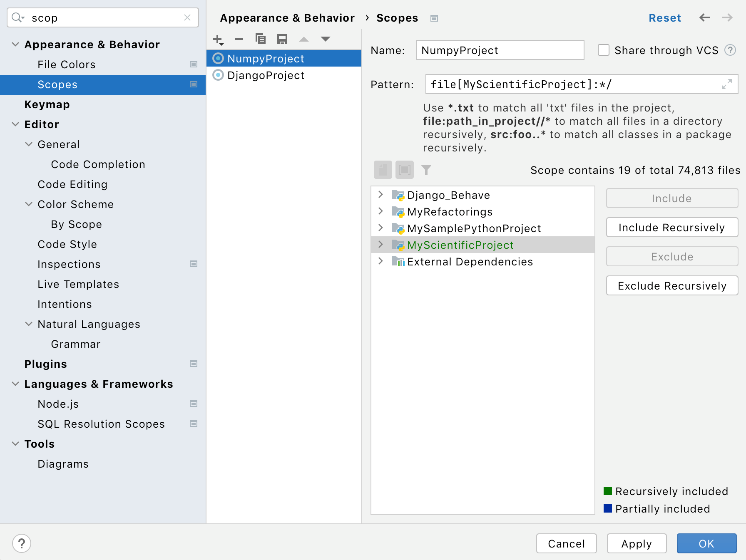This screenshot has height=560, width=746.
Task: Collapse the Editor section in the sidebar
Action: pyautogui.click(x=16, y=124)
